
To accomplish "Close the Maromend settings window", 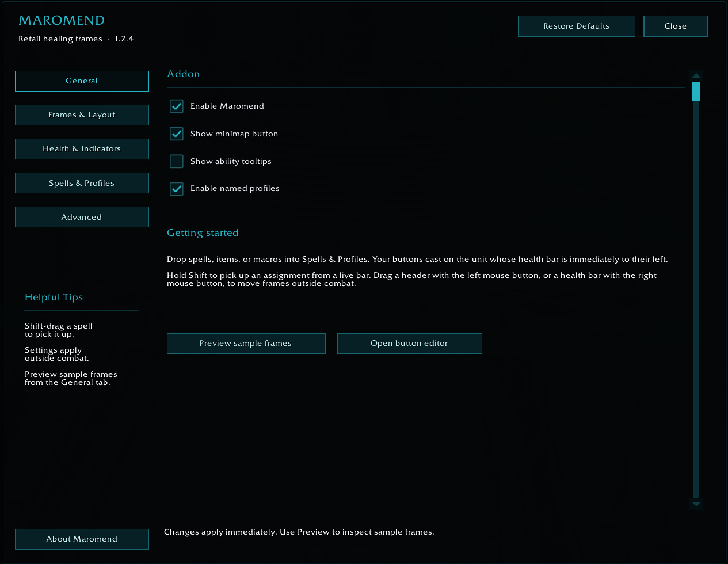I will tap(676, 26).
